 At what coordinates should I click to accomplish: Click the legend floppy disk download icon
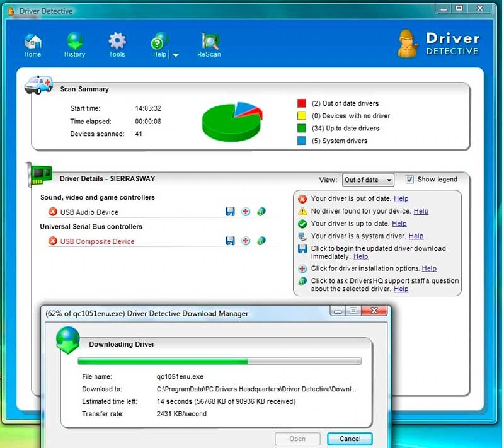[302, 249]
